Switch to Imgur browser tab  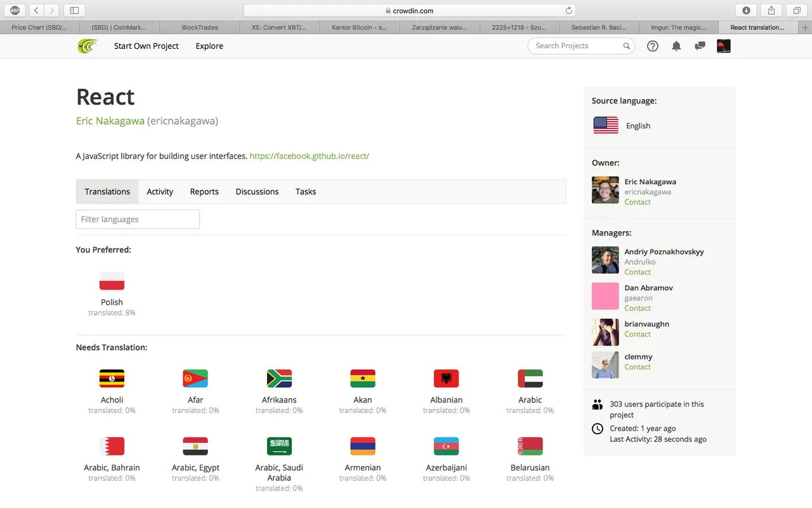coord(679,27)
